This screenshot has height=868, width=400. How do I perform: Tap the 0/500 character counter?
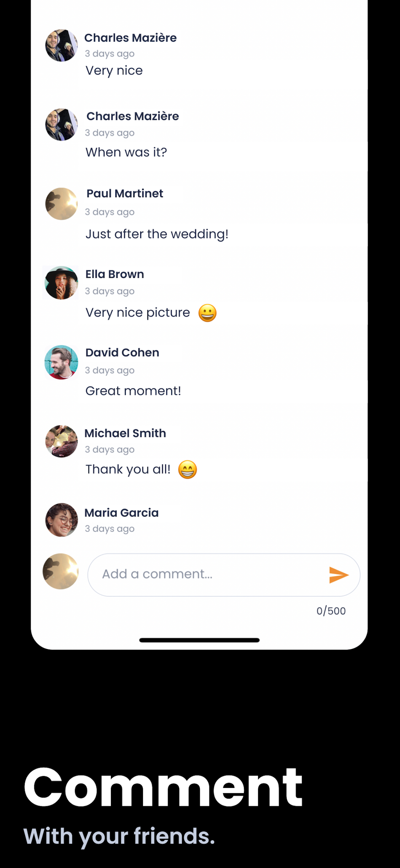click(x=331, y=611)
